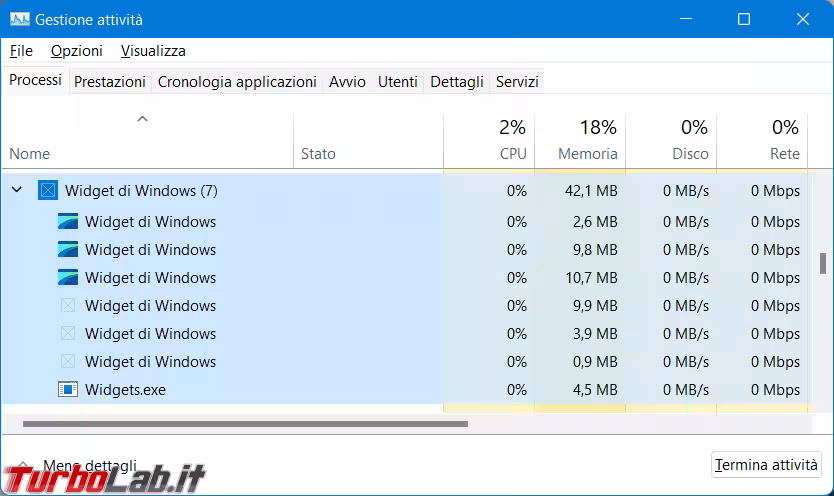Click icon of the 0,9 MB widget process
Image resolution: width=834 pixels, height=496 pixels.
click(68, 362)
